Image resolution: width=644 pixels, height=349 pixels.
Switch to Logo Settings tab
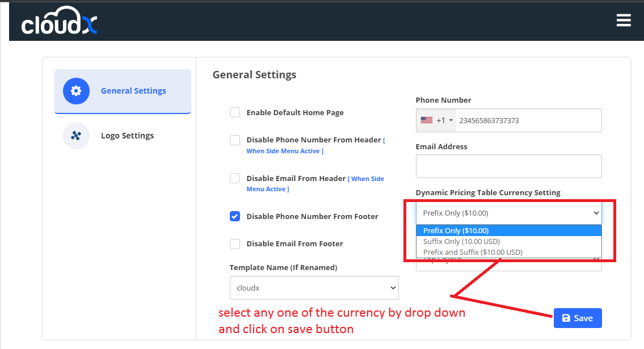pos(127,136)
